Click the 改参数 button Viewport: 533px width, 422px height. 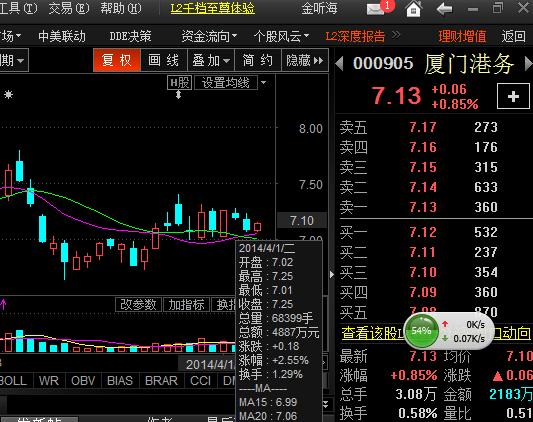pyautogui.click(x=138, y=305)
